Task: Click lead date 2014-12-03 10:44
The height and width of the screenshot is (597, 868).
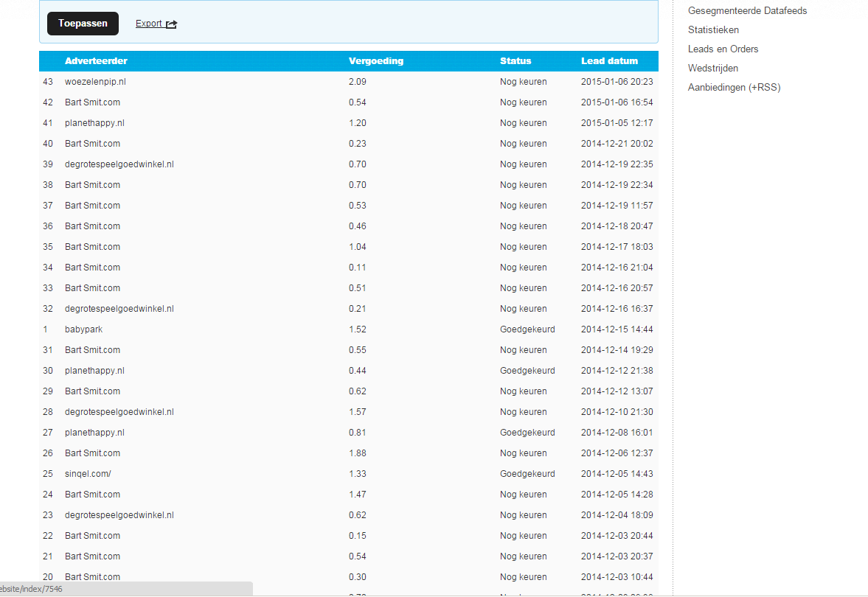Action: coord(617,577)
